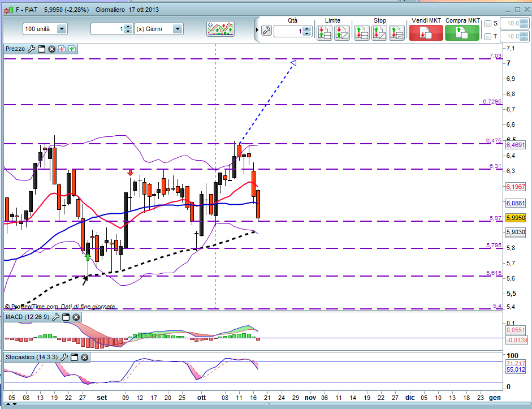Enable the S checkbox
The image size is (532, 409).
pyautogui.click(x=488, y=24)
